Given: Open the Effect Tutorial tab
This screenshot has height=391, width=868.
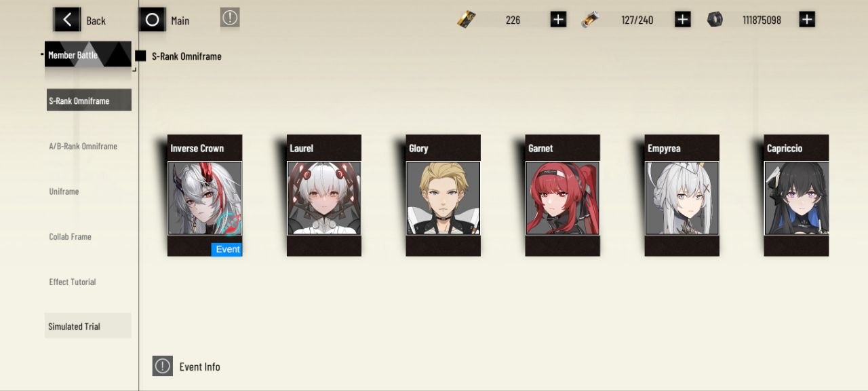Looking at the screenshot, I should 73,282.
